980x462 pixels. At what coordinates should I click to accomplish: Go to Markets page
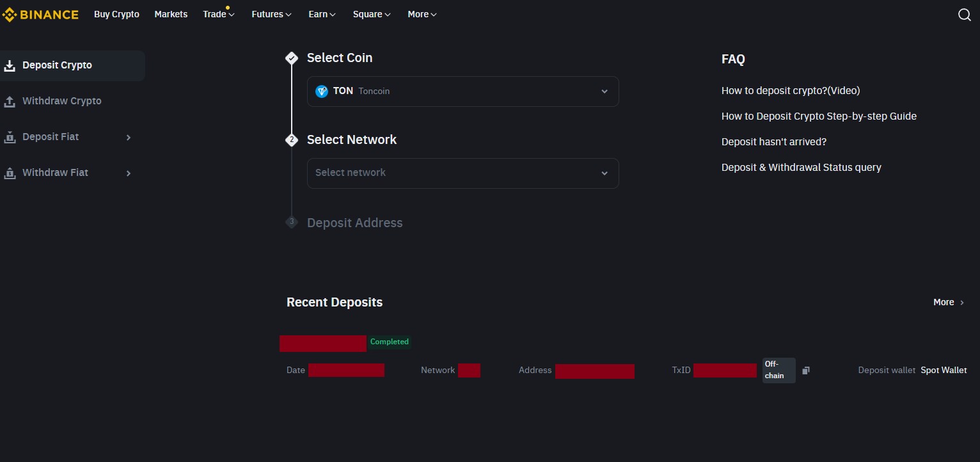171,14
